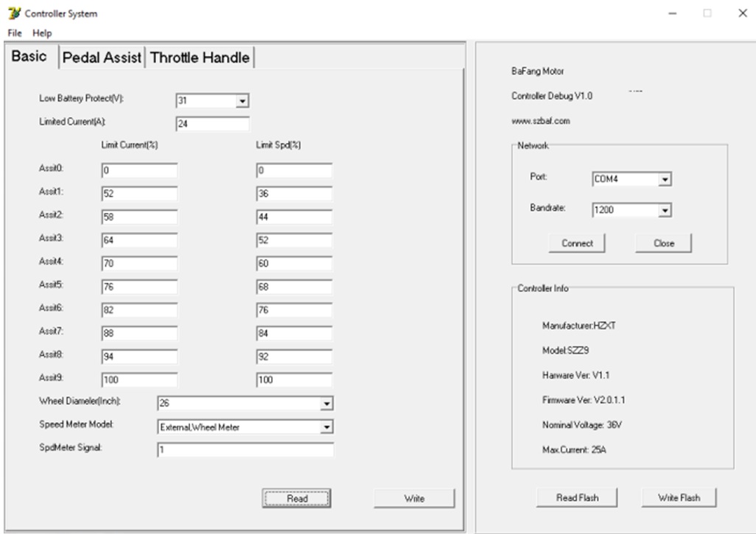
Task: Open the Baudrate dropdown
Action: point(665,210)
